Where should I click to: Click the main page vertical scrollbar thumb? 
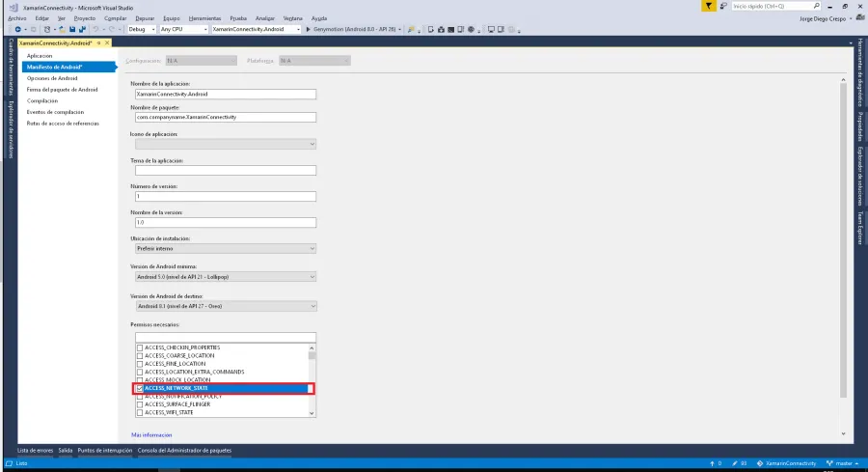click(843, 241)
